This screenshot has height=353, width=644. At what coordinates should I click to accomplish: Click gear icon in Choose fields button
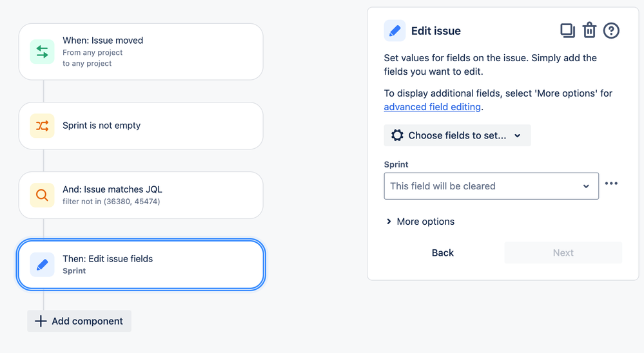point(397,135)
